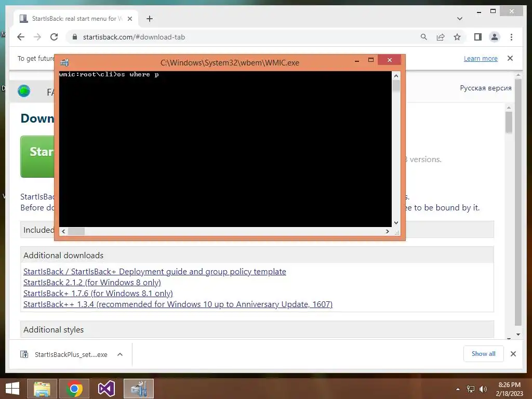Screen dimensions: 532x399
Task: Open WMIC window system menu icon
Action: pos(64,62)
